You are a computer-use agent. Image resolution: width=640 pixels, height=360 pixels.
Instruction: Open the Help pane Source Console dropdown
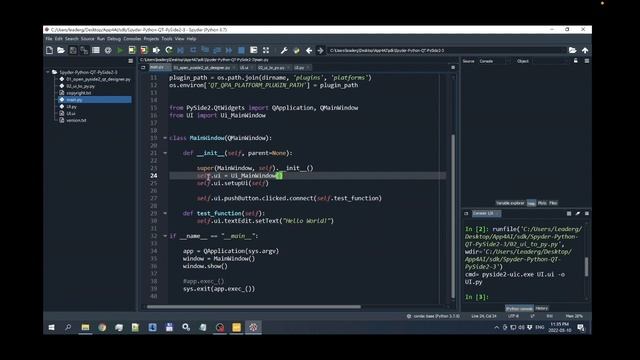click(495, 61)
